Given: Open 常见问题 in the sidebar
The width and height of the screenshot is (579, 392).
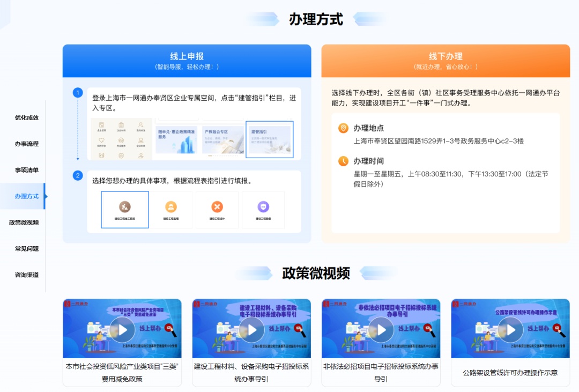Looking at the screenshot, I should [x=27, y=249].
